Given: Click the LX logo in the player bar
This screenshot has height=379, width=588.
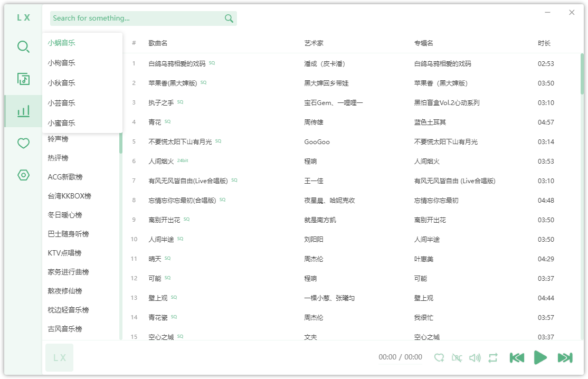Looking at the screenshot, I should [x=59, y=357].
